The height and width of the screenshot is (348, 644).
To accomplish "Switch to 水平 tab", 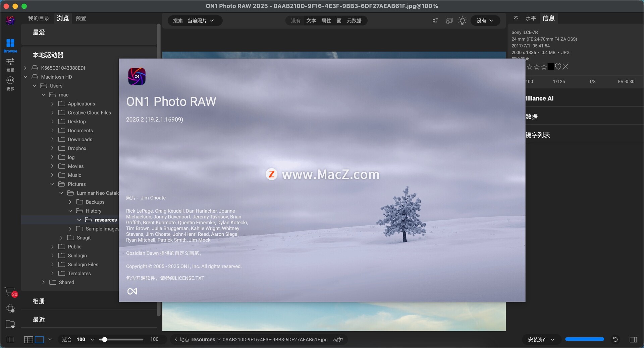I will click(530, 18).
